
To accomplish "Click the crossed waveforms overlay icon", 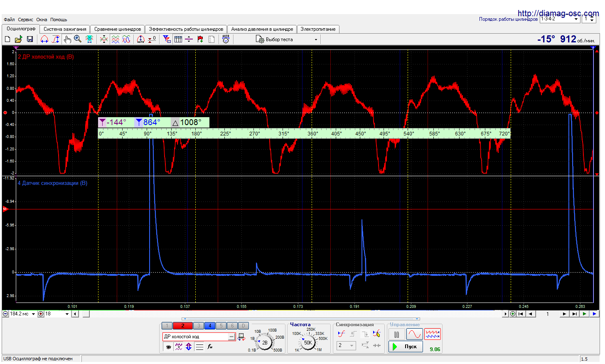I will click(104, 39).
